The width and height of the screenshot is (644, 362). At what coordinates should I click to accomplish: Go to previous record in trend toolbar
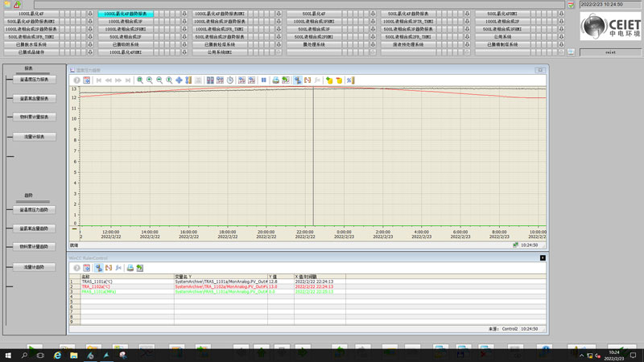109,80
